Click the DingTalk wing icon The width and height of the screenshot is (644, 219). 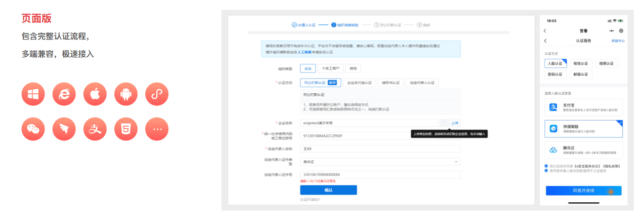click(64, 129)
